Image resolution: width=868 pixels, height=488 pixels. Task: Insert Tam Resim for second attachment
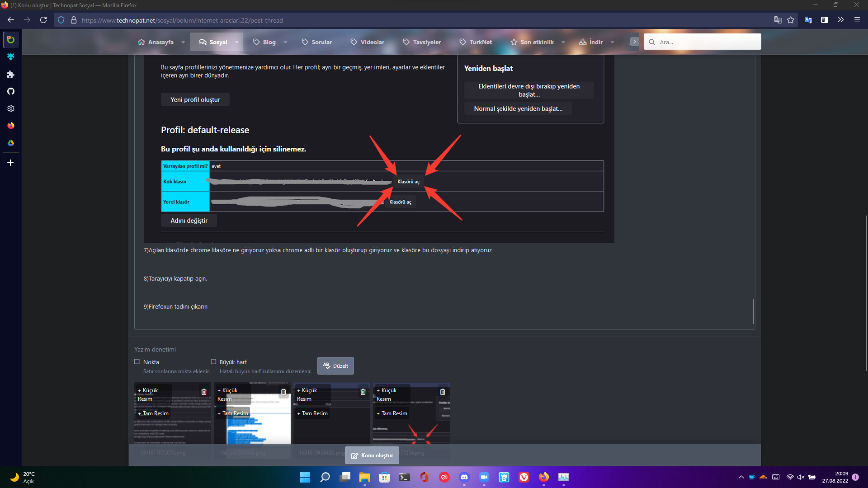click(233, 413)
